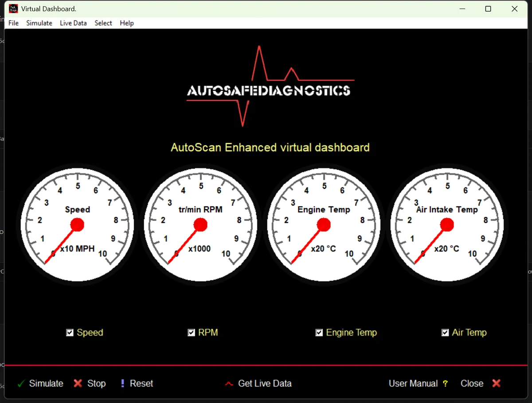Uncheck the Air Temp checkbox

pos(445,333)
